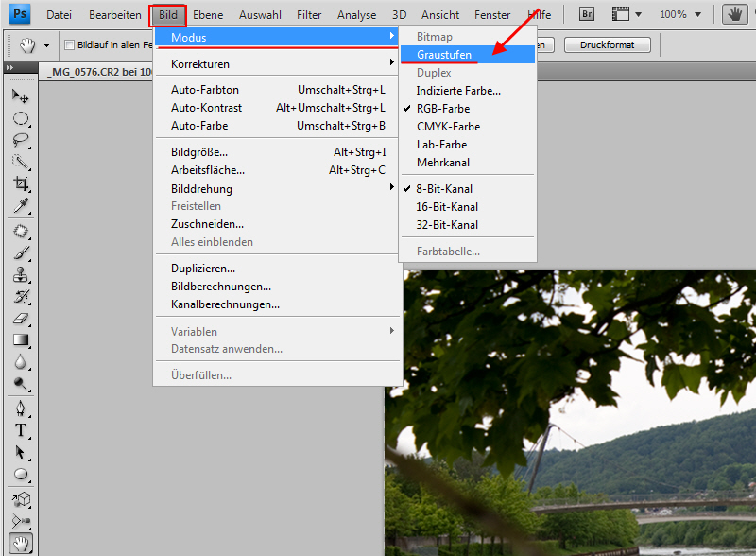Click the Druckformat button

click(x=607, y=44)
